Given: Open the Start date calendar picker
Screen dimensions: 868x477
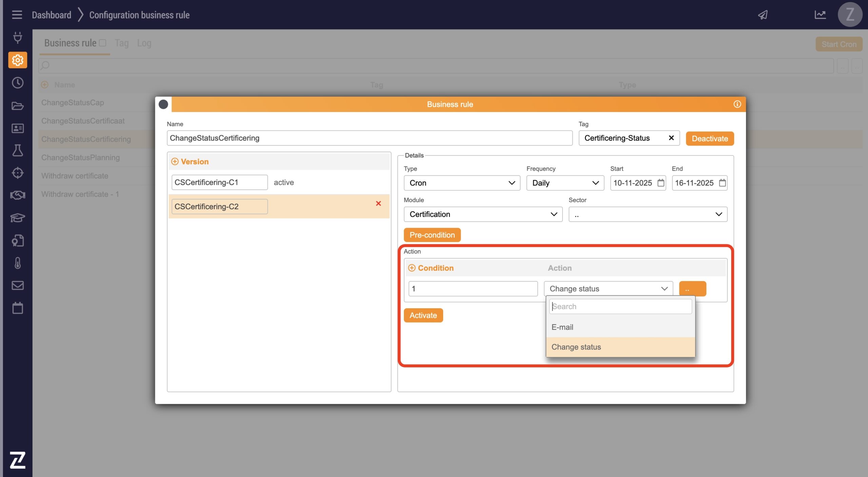Looking at the screenshot, I should [661, 183].
